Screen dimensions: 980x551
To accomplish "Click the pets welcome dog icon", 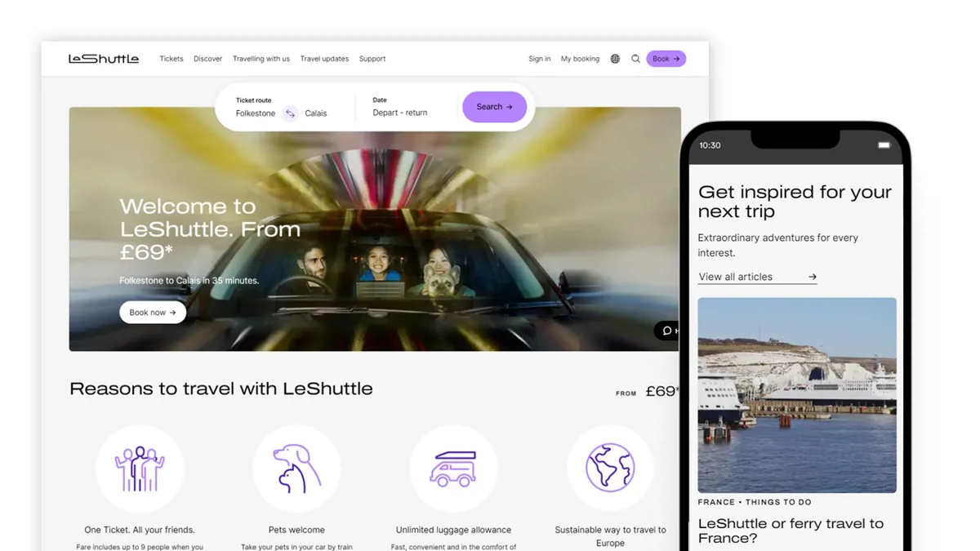I will 296,469.
